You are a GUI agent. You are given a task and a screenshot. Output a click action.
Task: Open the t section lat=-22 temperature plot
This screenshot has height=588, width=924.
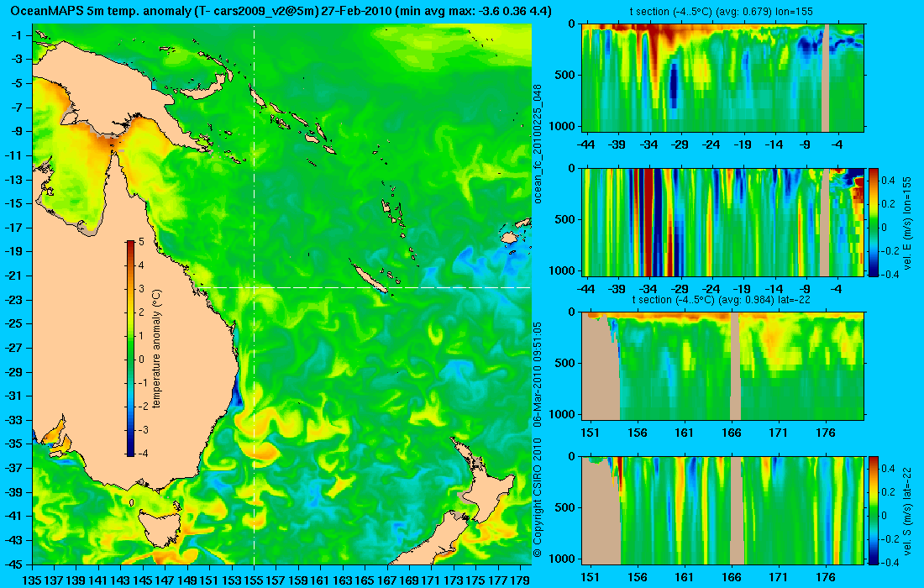pos(722,366)
